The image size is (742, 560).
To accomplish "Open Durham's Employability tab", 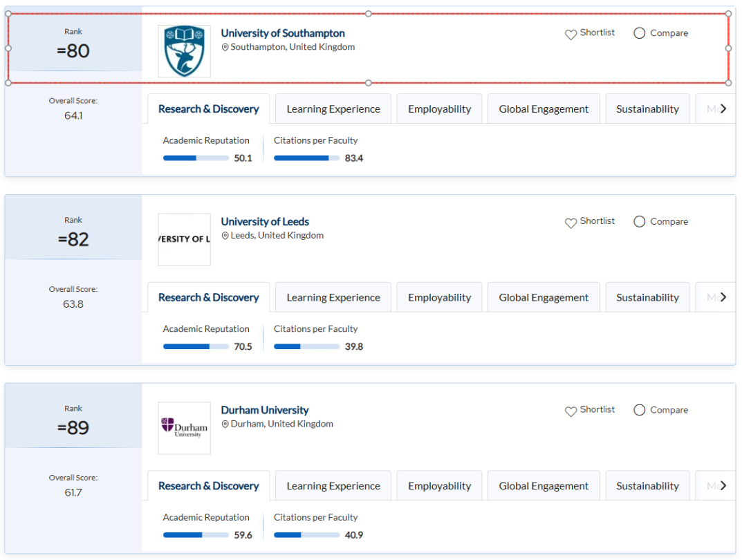I will pyautogui.click(x=439, y=486).
